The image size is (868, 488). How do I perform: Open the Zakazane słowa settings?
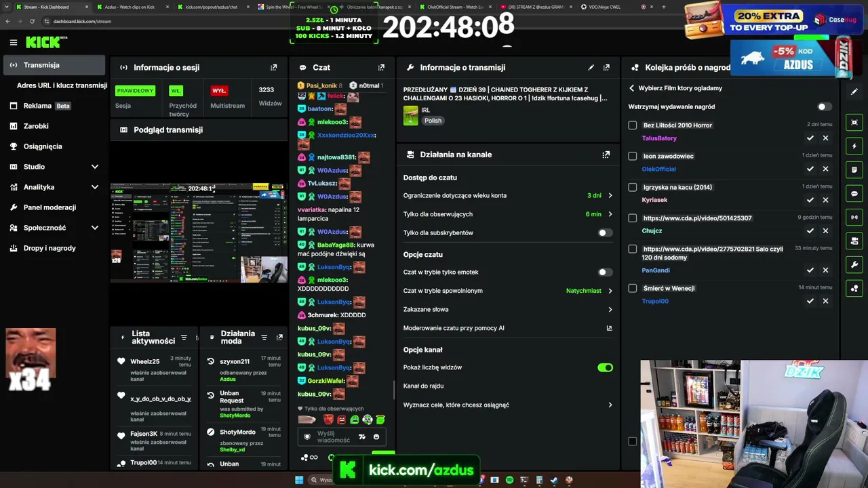pos(508,310)
